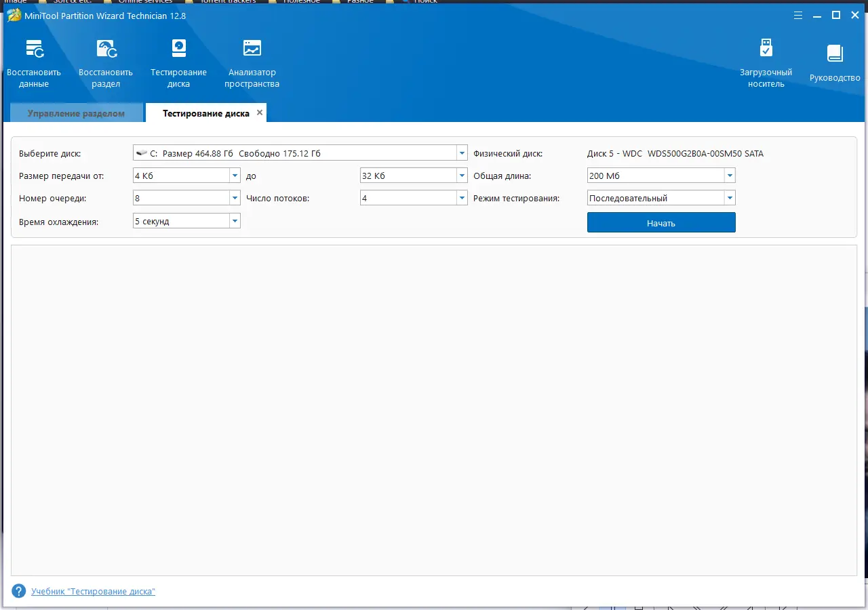Open the Восстановить раздел tool

point(106,64)
